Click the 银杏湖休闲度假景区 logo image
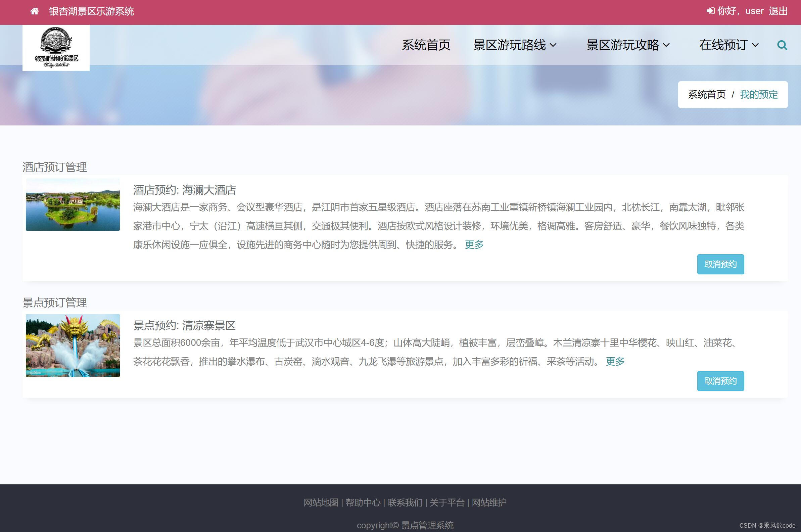Image resolution: width=801 pixels, height=532 pixels. coord(56,48)
